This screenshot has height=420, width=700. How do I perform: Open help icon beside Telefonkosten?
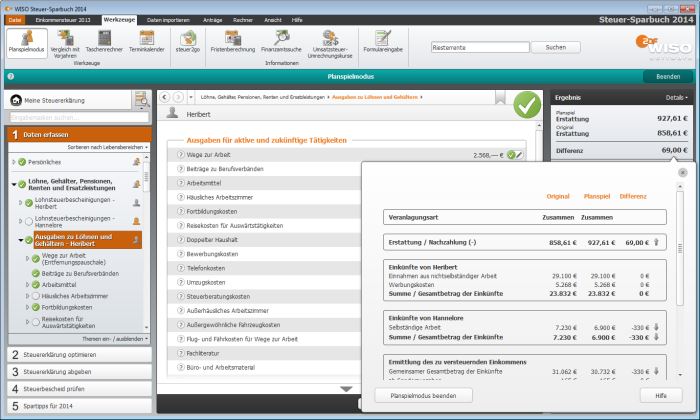(181, 268)
